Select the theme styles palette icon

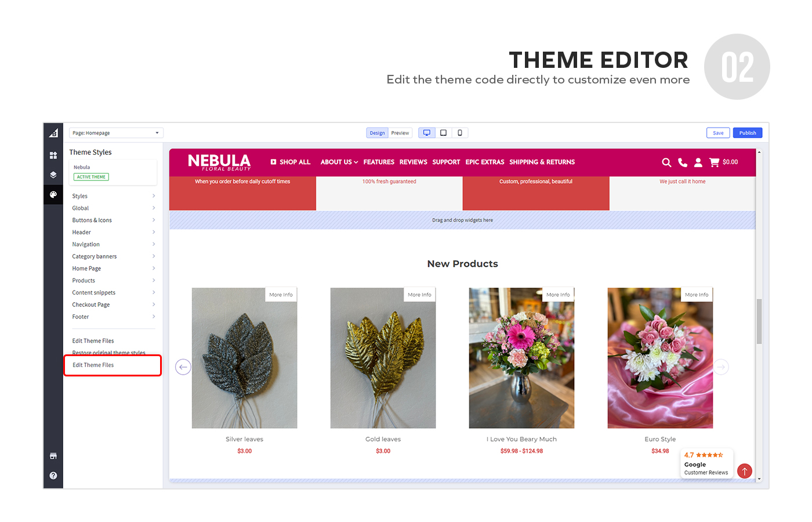[x=53, y=195]
